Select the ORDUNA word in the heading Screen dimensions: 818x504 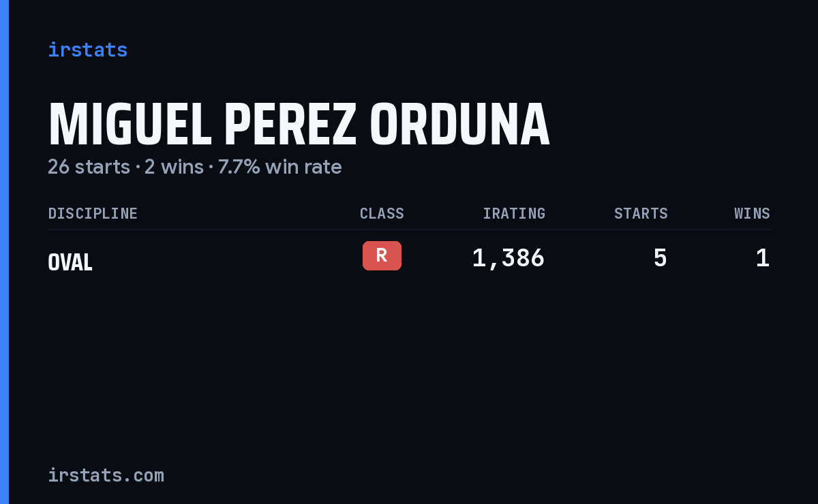459,125
